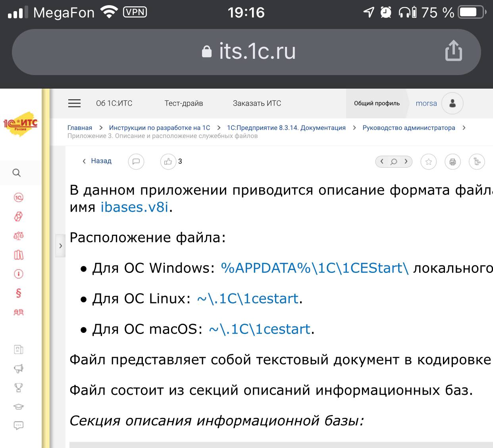The image size is (493, 448).
Task: Open the chat message sidebar icon
Action: (19, 426)
